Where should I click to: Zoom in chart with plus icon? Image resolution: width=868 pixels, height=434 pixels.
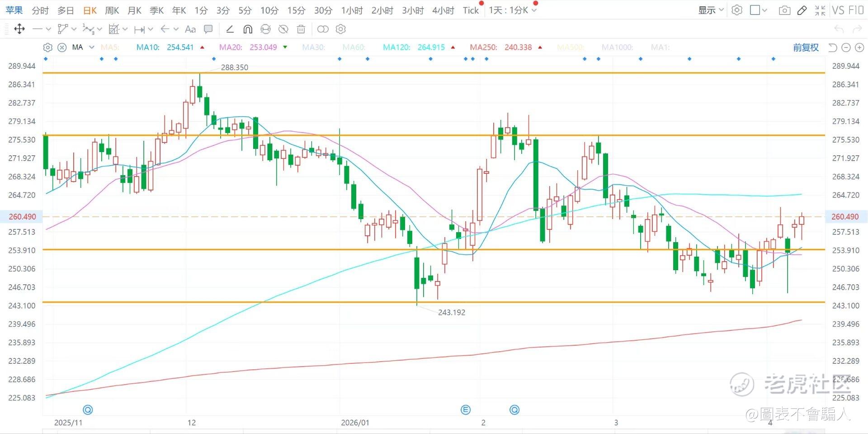click(860, 48)
